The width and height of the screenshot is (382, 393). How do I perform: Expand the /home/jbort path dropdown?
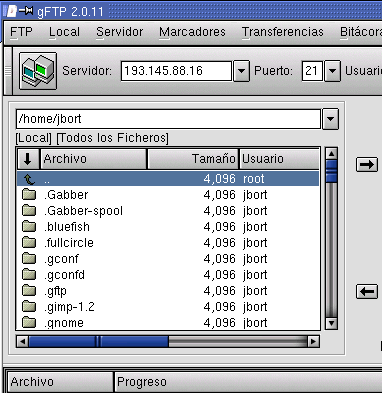coord(330,119)
